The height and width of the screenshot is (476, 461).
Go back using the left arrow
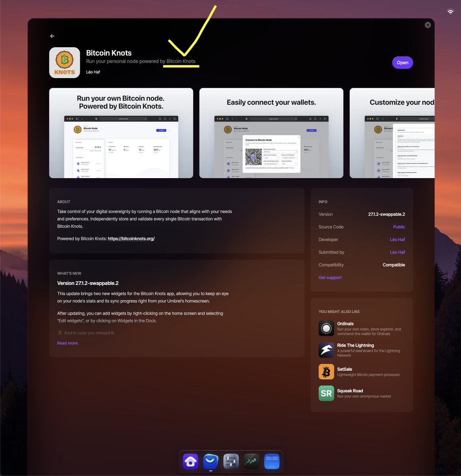coord(52,36)
